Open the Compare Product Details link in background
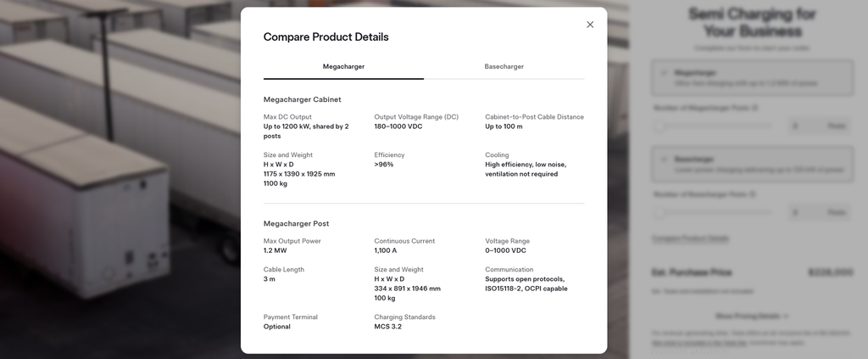The width and height of the screenshot is (868, 359). (x=690, y=238)
